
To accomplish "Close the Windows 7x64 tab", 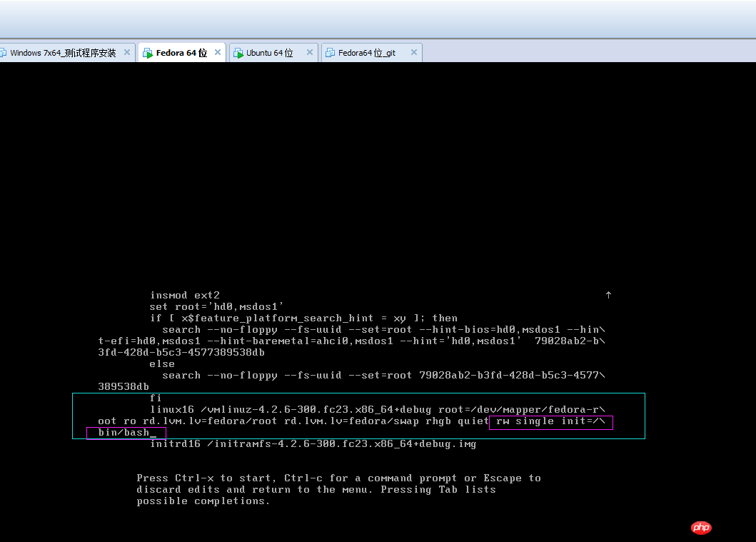I will coord(127,52).
